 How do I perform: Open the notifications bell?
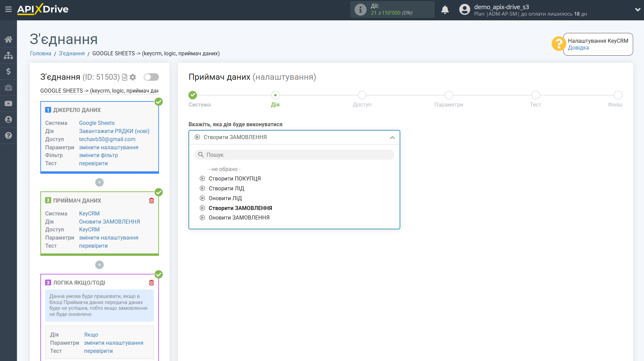coord(445,9)
